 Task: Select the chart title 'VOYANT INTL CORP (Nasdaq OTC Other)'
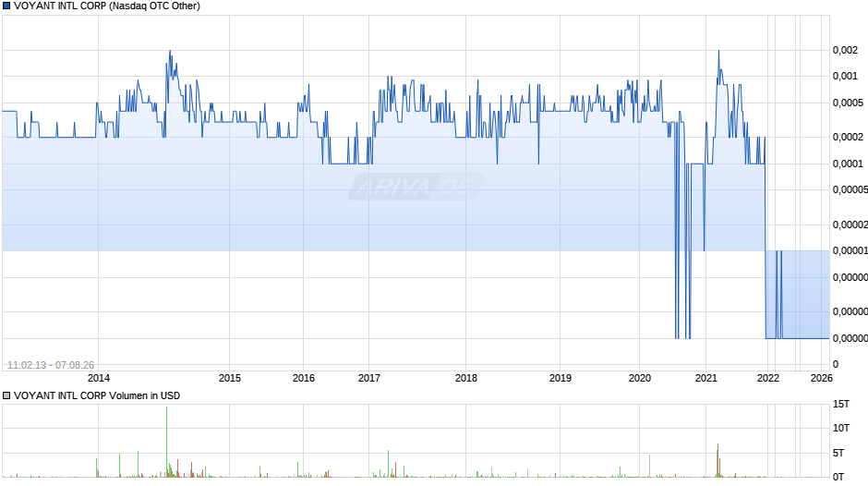coord(107,6)
